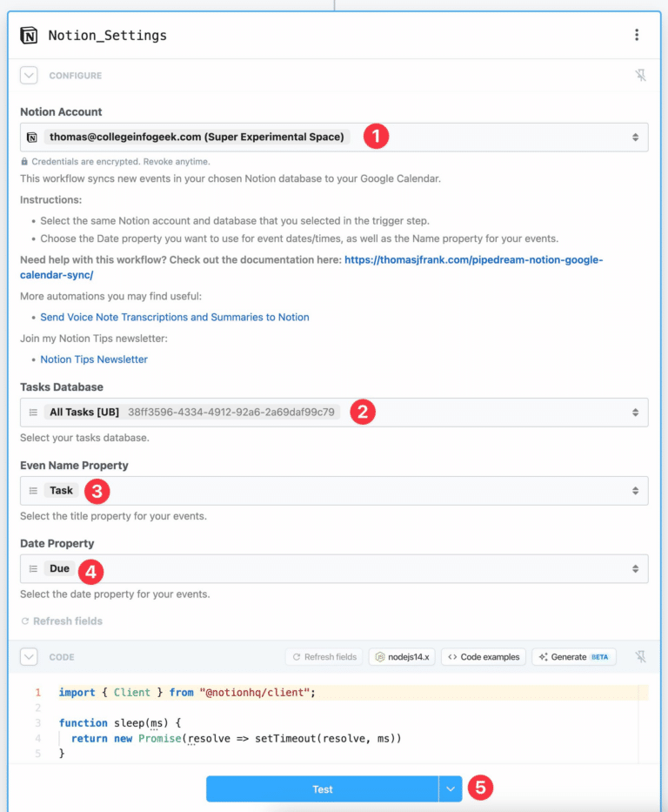Unpin the Code section

[x=640, y=657]
